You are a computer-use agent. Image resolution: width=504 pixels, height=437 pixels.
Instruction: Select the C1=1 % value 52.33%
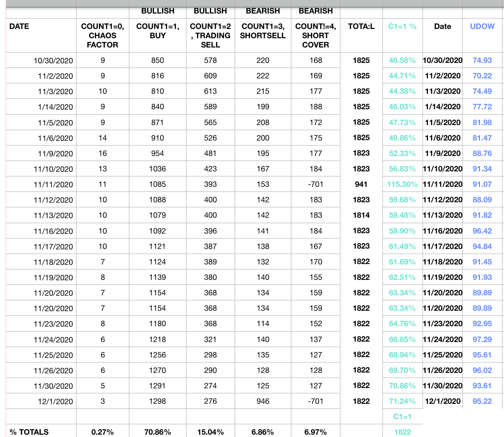[403, 153]
